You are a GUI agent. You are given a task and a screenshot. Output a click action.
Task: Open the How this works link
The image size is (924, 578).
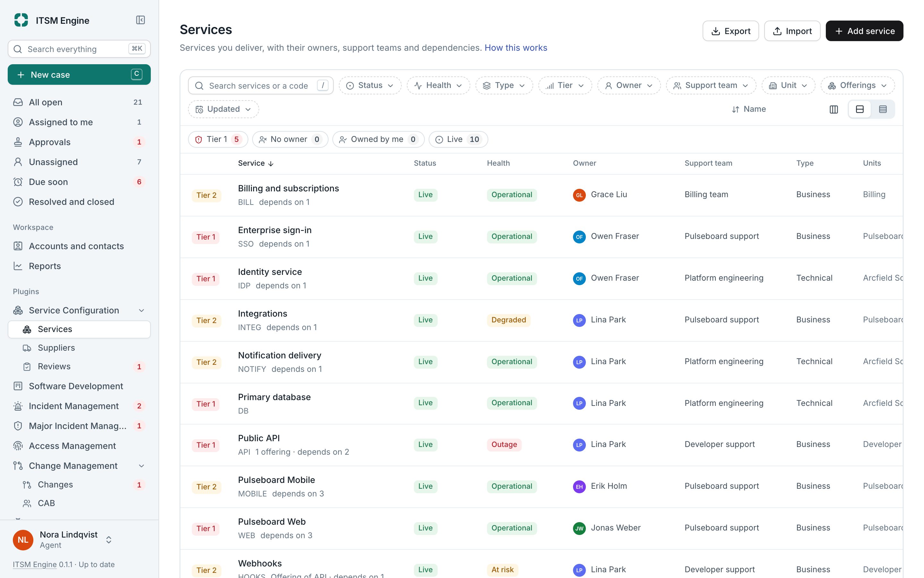click(x=516, y=48)
